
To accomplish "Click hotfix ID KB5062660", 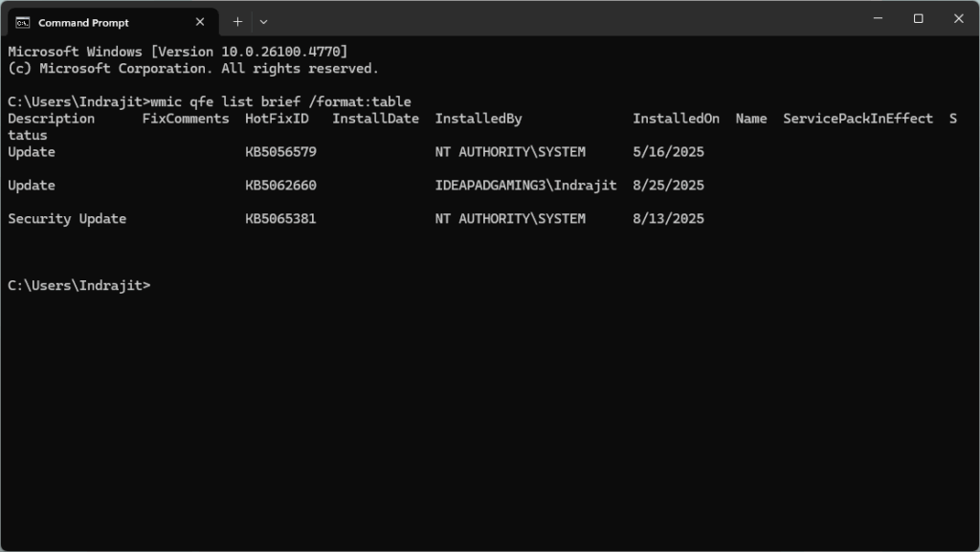I will pyautogui.click(x=280, y=186).
